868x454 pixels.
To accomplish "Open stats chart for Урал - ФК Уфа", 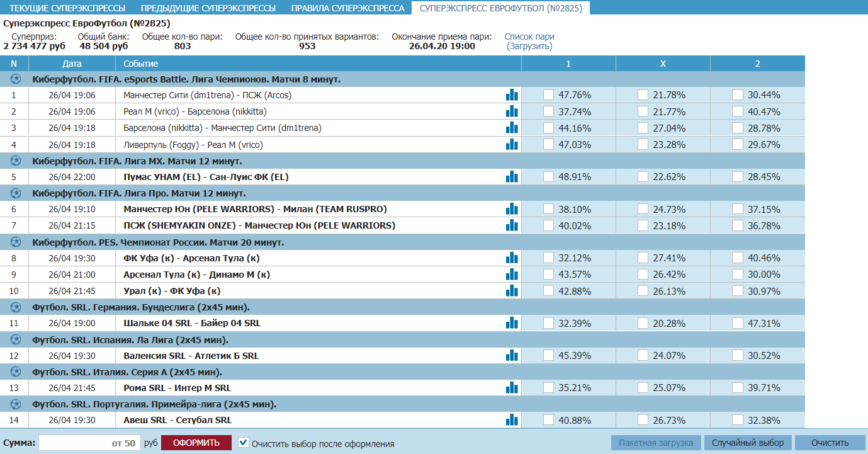I will (512, 291).
